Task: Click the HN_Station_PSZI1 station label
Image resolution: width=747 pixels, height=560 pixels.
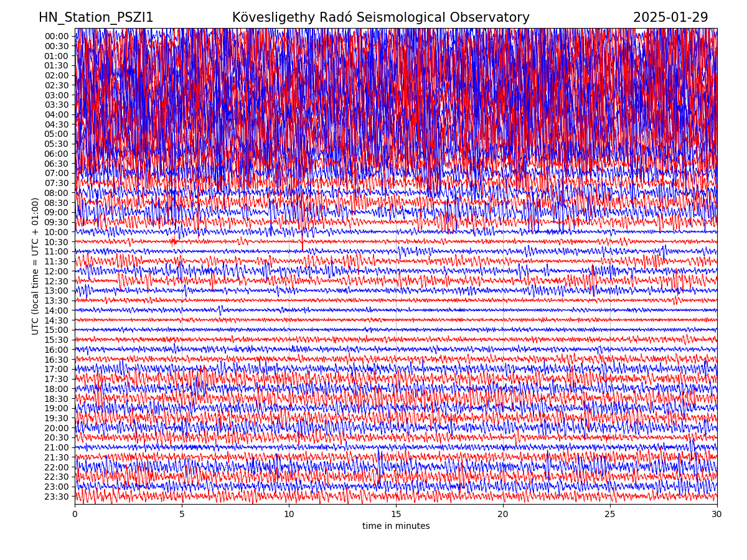Action: [96, 17]
